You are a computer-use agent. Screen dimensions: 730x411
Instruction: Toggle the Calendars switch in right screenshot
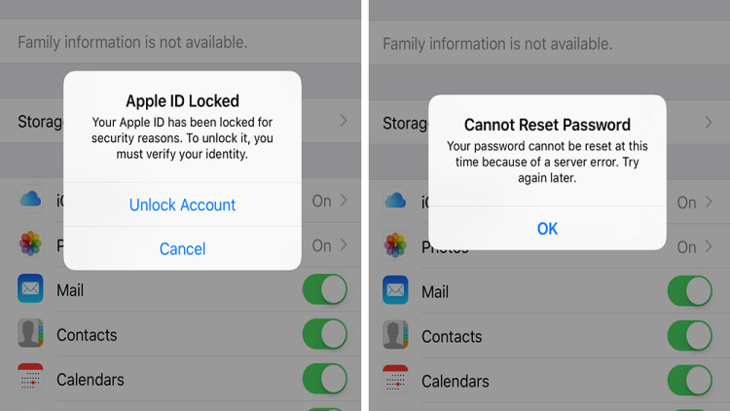tap(690, 380)
